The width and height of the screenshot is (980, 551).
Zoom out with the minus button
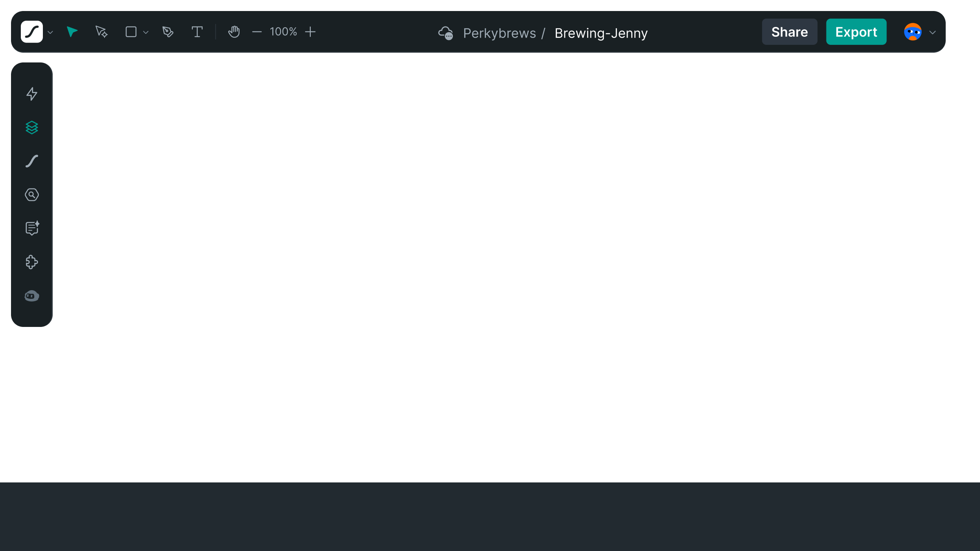click(257, 32)
